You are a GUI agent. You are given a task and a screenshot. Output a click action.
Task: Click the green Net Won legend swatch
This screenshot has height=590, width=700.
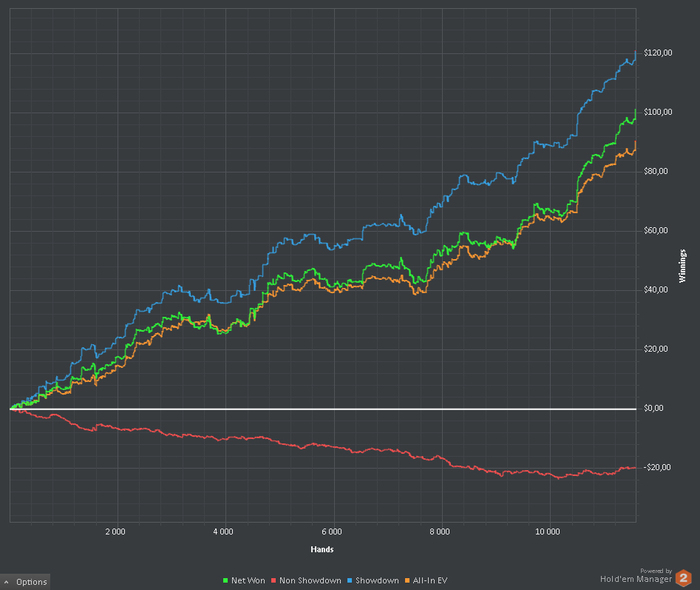225,581
